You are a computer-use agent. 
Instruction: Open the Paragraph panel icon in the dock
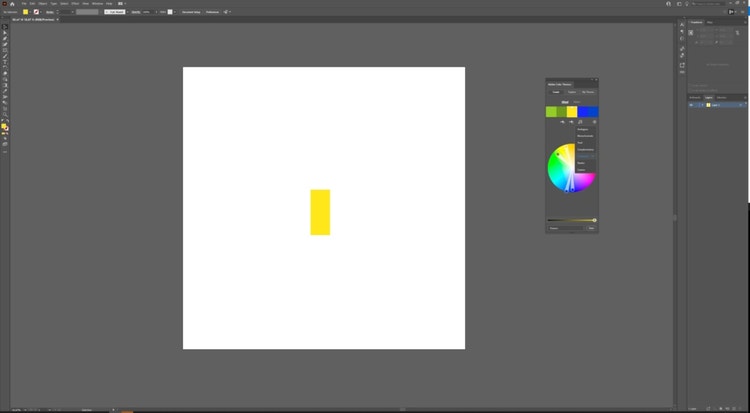(x=682, y=32)
